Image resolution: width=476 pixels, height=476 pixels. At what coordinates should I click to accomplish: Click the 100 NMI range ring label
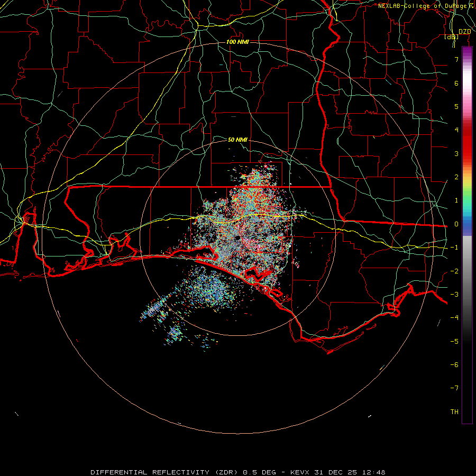pyautogui.click(x=237, y=42)
